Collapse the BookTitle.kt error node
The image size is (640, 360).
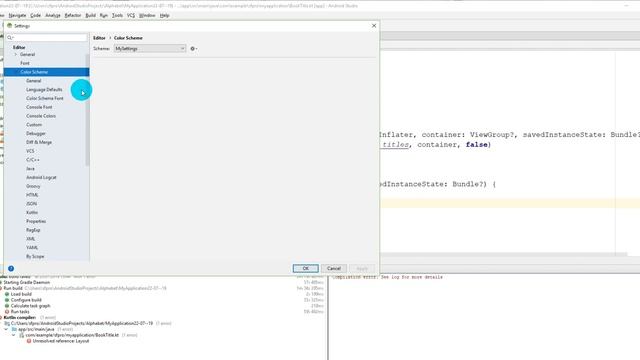tap(13, 335)
